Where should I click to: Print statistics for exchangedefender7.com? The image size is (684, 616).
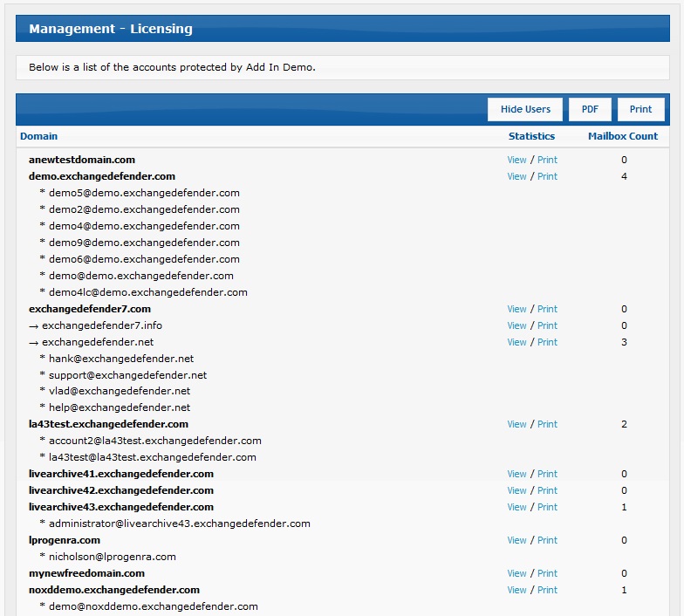547,309
